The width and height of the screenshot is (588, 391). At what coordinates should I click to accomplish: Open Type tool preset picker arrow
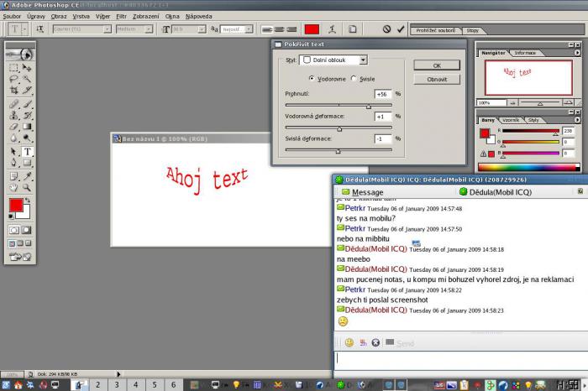point(24,29)
